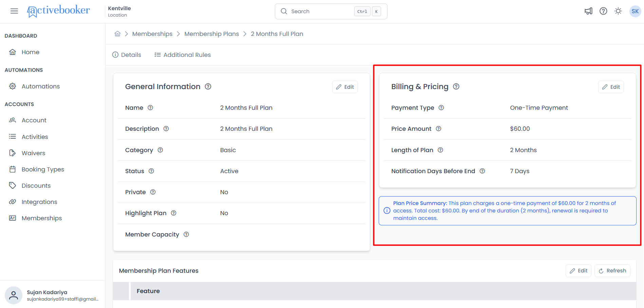Open the SK user avatar menu
644x308 pixels.
tap(635, 11)
